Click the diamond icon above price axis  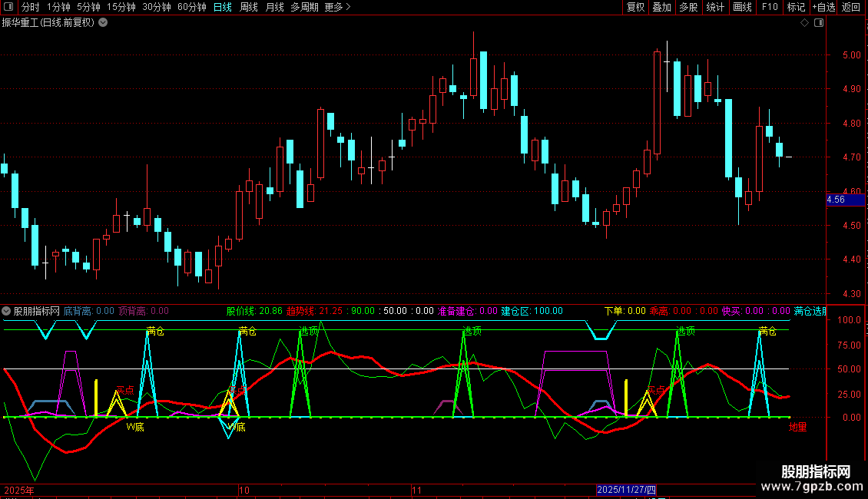[805, 23]
